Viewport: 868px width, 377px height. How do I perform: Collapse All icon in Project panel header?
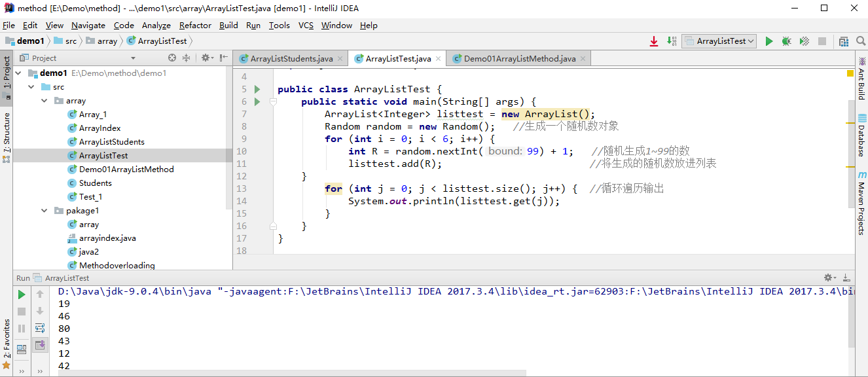187,58
